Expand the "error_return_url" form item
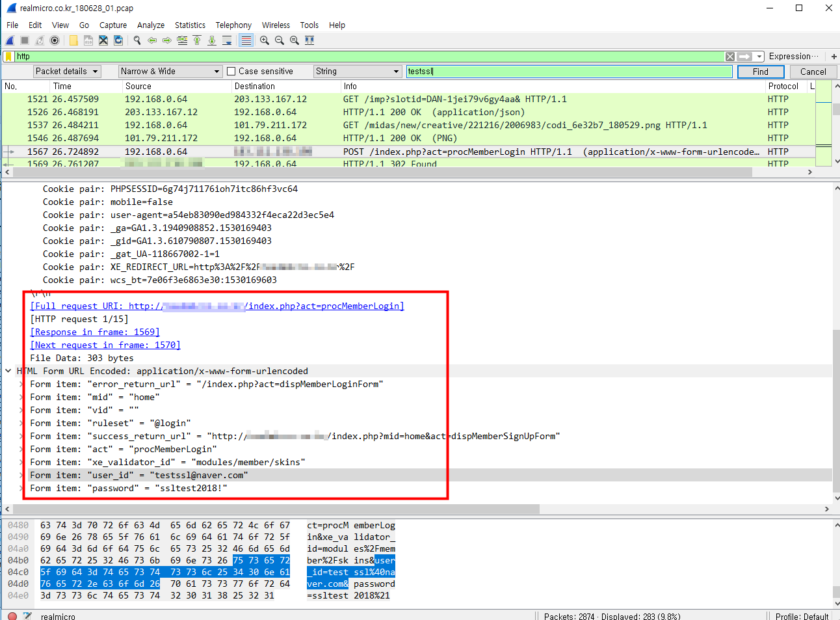The width and height of the screenshot is (840, 620). click(x=21, y=384)
